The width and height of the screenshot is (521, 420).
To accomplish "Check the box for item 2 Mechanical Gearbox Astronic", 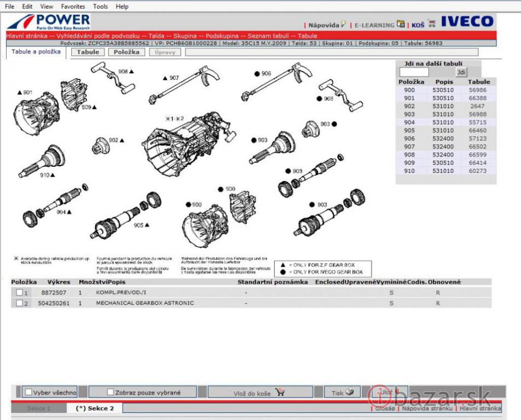I will [19, 303].
